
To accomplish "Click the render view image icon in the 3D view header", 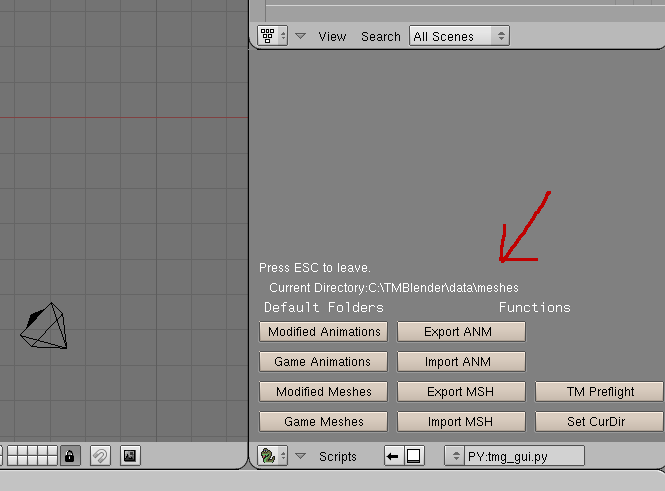I will [x=130, y=456].
